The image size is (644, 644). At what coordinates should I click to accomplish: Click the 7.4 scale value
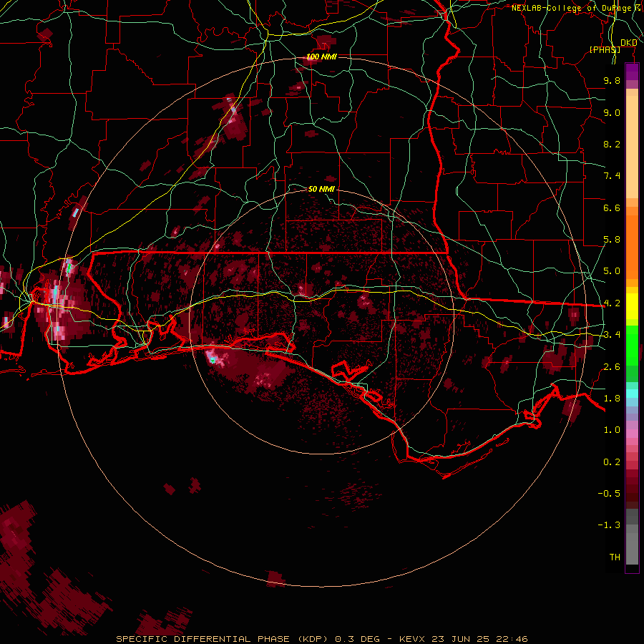612,176
